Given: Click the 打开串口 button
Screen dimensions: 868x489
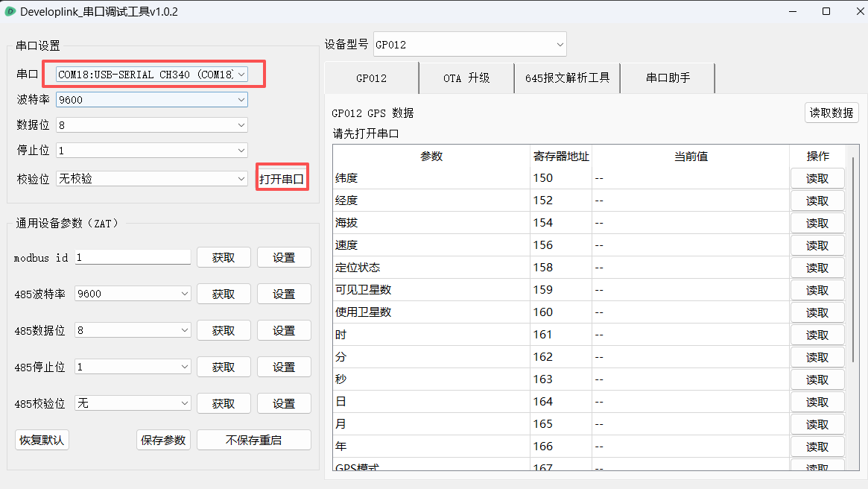Looking at the screenshot, I should [282, 179].
